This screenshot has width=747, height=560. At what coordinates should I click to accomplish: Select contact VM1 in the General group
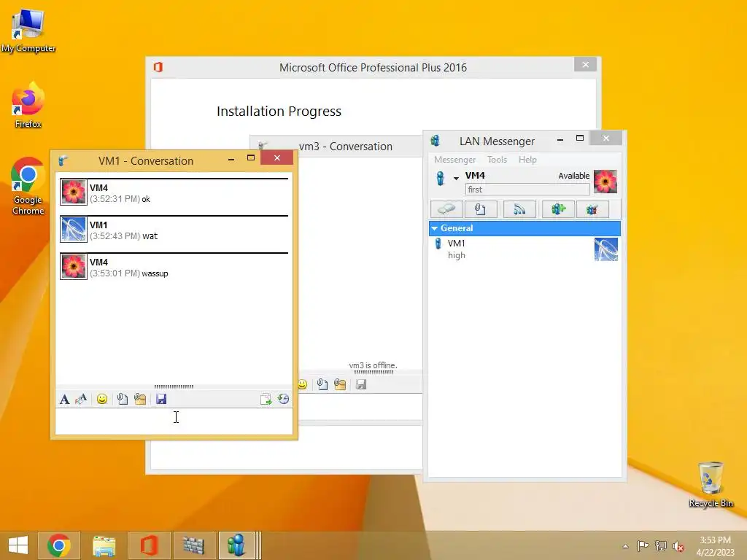click(525, 249)
